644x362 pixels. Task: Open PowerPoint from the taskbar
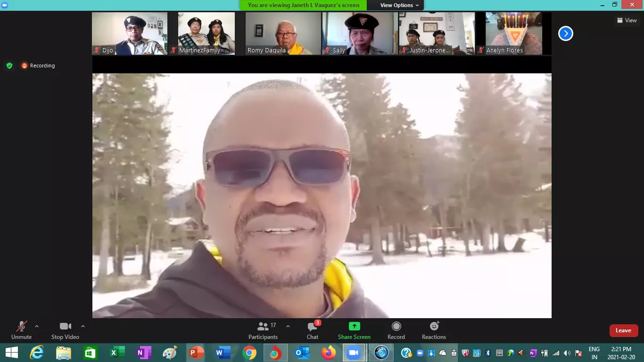pyautogui.click(x=196, y=353)
